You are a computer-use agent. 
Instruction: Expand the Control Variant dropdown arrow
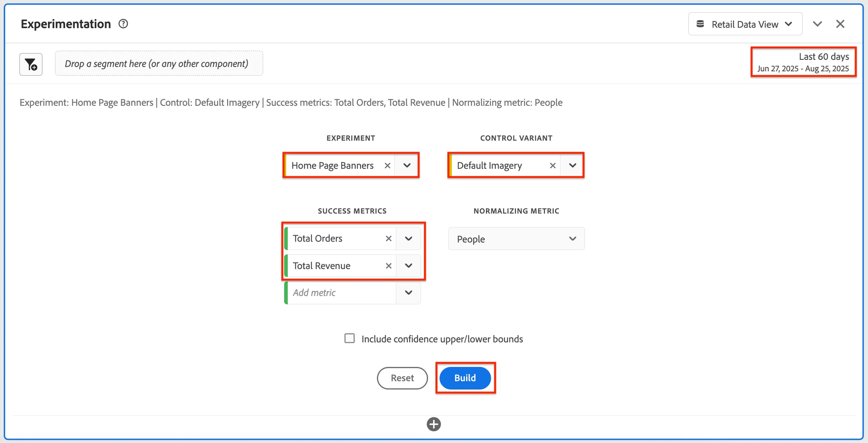572,166
